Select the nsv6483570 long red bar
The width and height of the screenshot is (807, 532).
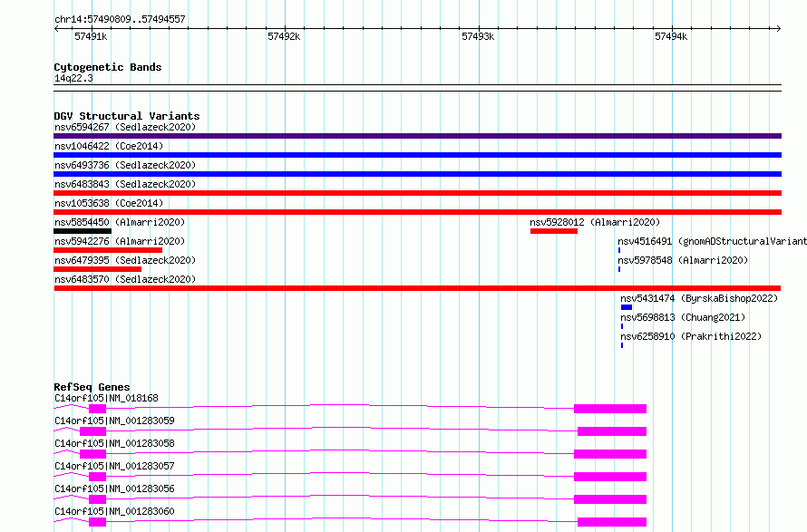pyautogui.click(x=417, y=288)
